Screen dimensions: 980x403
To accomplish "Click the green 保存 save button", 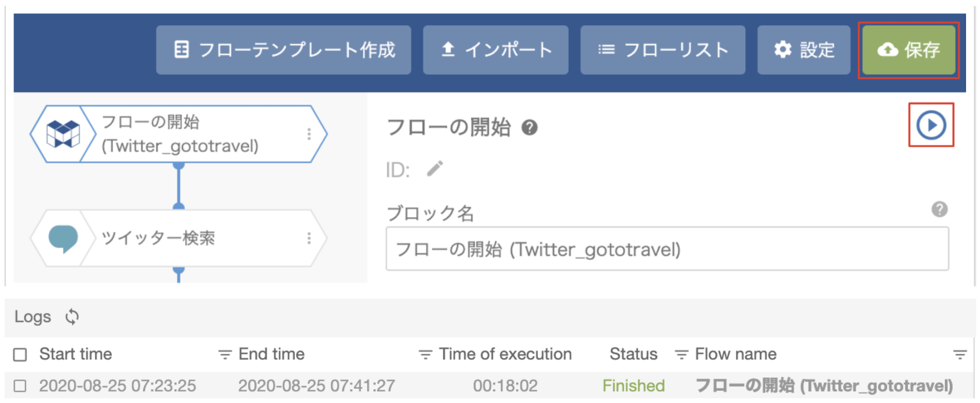I will click(x=909, y=50).
